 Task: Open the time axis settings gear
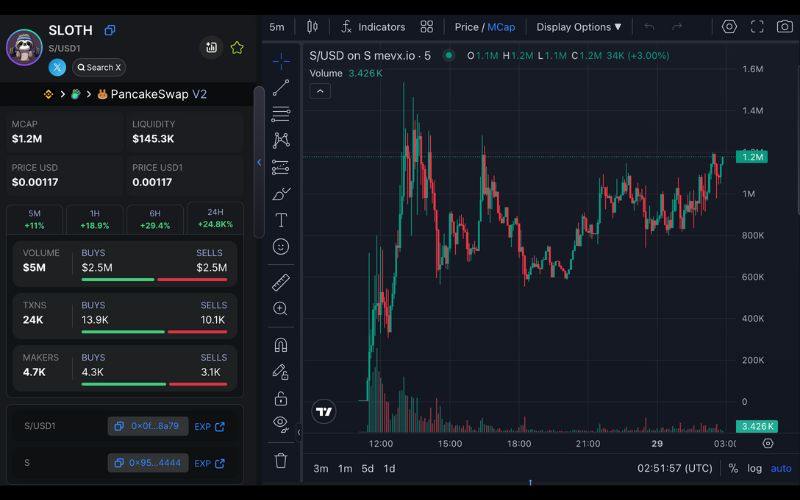point(768,443)
